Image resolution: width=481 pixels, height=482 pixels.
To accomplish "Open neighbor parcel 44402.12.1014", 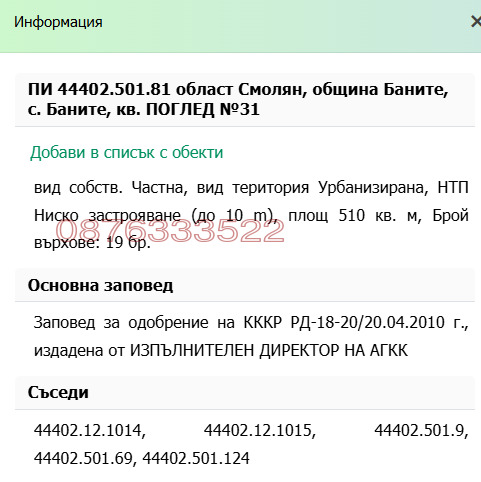I will click(90, 430).
